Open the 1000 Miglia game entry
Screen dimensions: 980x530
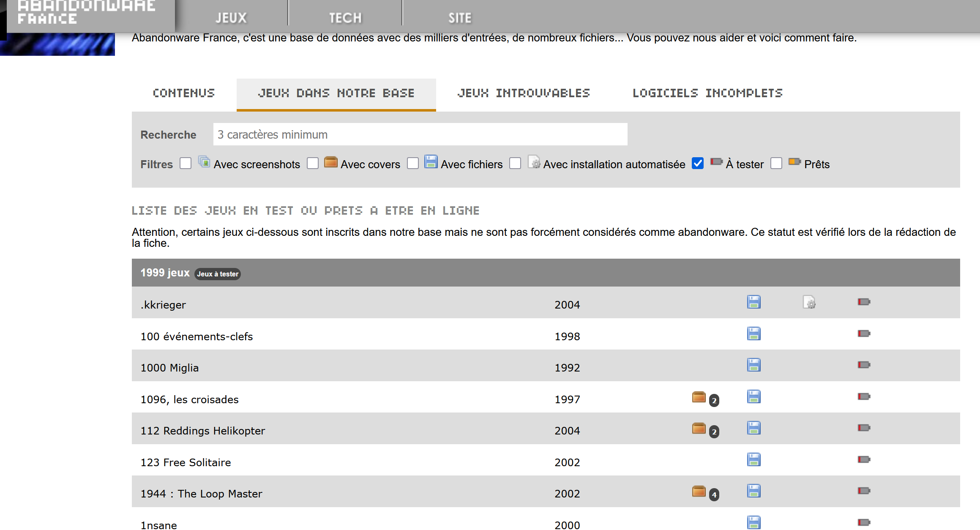click(169, 368)
